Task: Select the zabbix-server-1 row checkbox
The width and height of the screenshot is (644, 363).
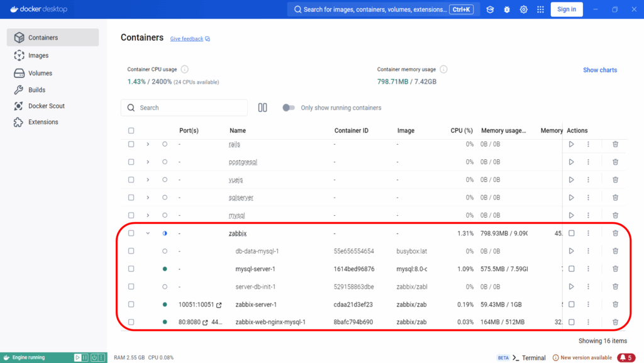Action: coord(131,304)
